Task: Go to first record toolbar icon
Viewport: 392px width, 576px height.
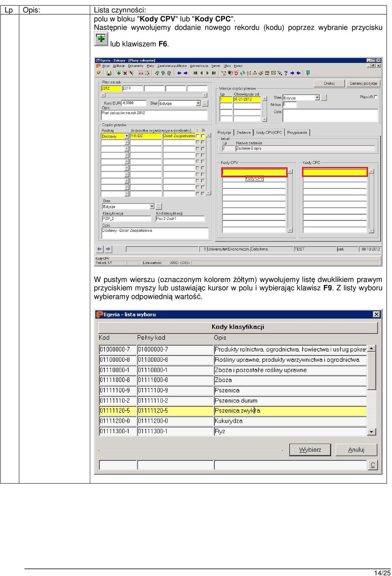Action: point(195,73)
